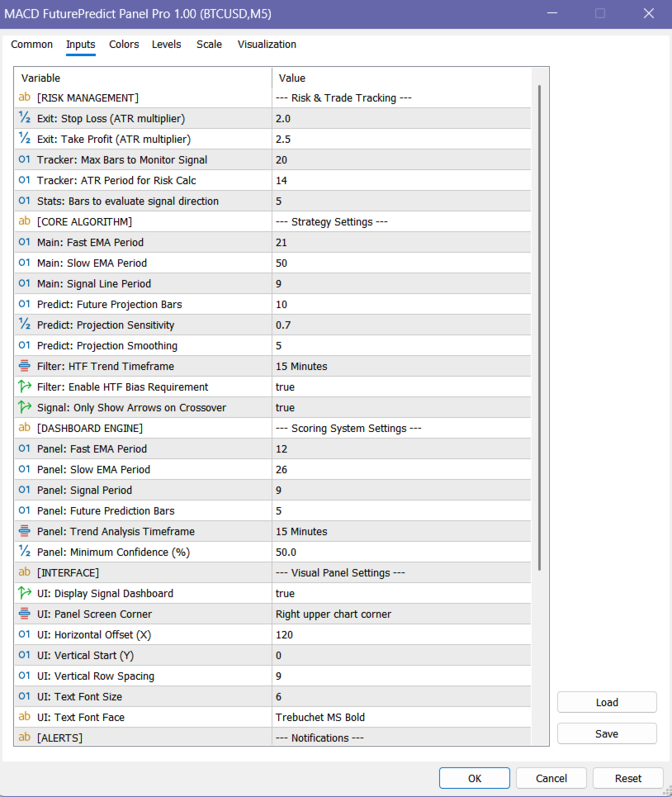Click the enum icon beside Filter: HTF Trend Timeframe

[x=24, y=366]
